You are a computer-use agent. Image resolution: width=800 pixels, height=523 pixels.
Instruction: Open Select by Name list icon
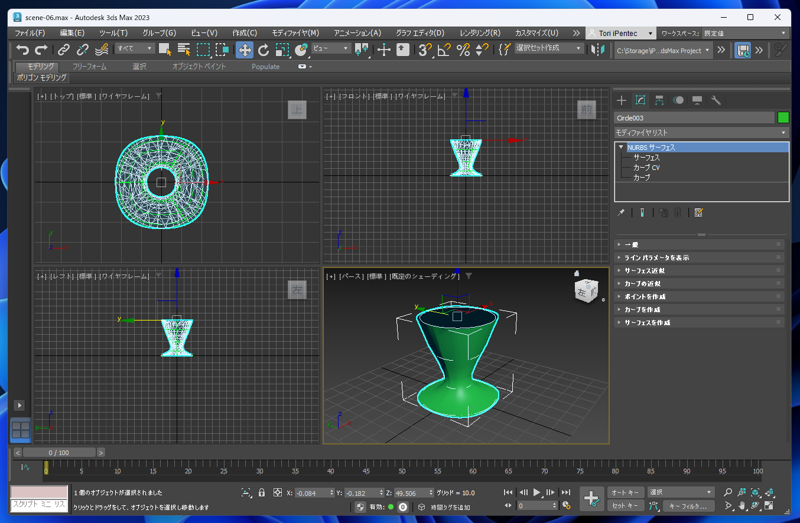184,49
